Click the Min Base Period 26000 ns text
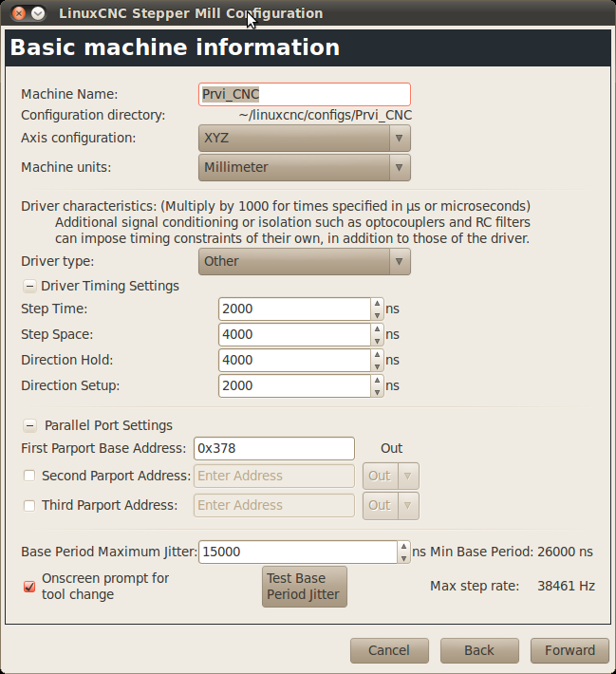Image resolution: width=616 pixels, height=674 pixels. coord(512,552)
